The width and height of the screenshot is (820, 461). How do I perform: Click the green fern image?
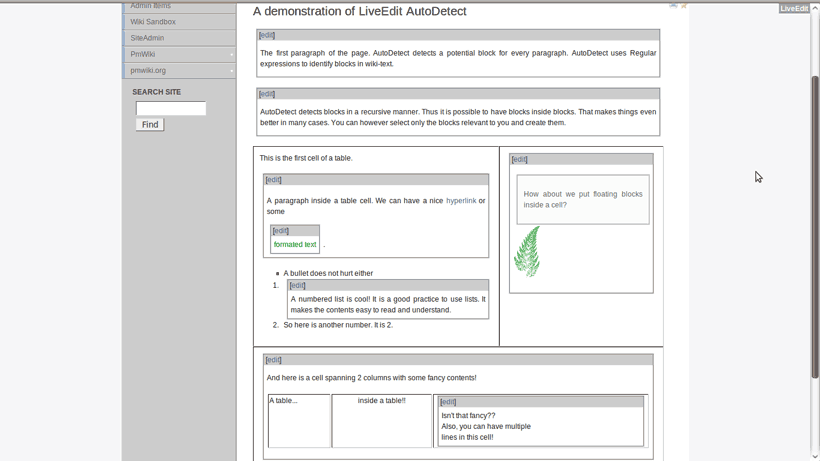click(527, 251)
